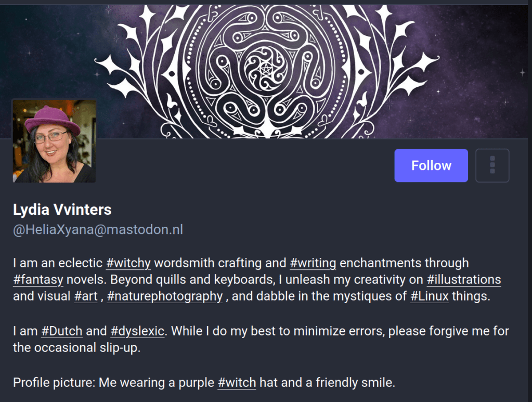The width and height of the screenshot is (532, 402).
Task: Click the pentagram at the banner's center
Action: coord(266,68)
